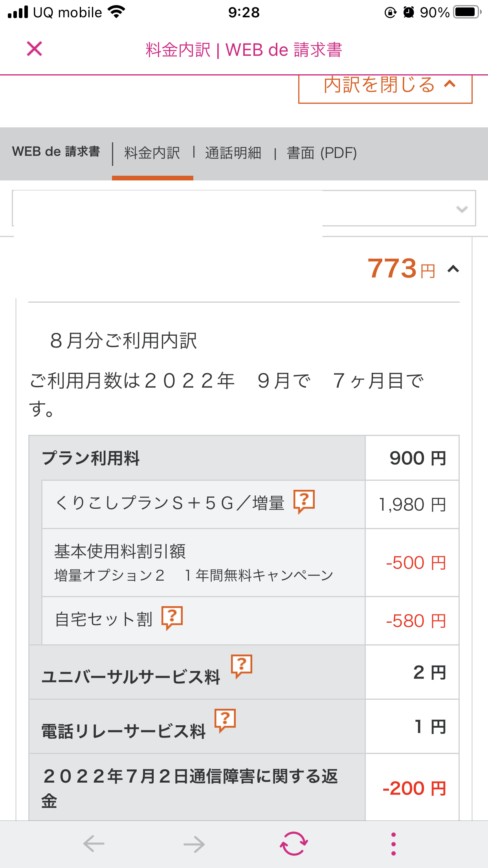
Task: Collapse the 773円 total chevron
Action: 453,269
